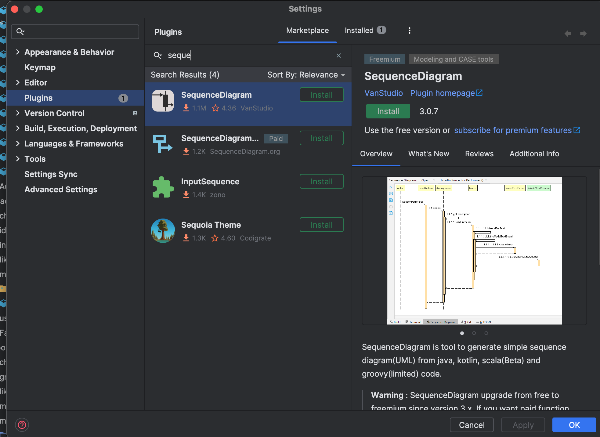Click the Sequoia Theme 4.63 rating star
Image resolution: width=600 pixels, height=437 pixels.
coord(215,238)
